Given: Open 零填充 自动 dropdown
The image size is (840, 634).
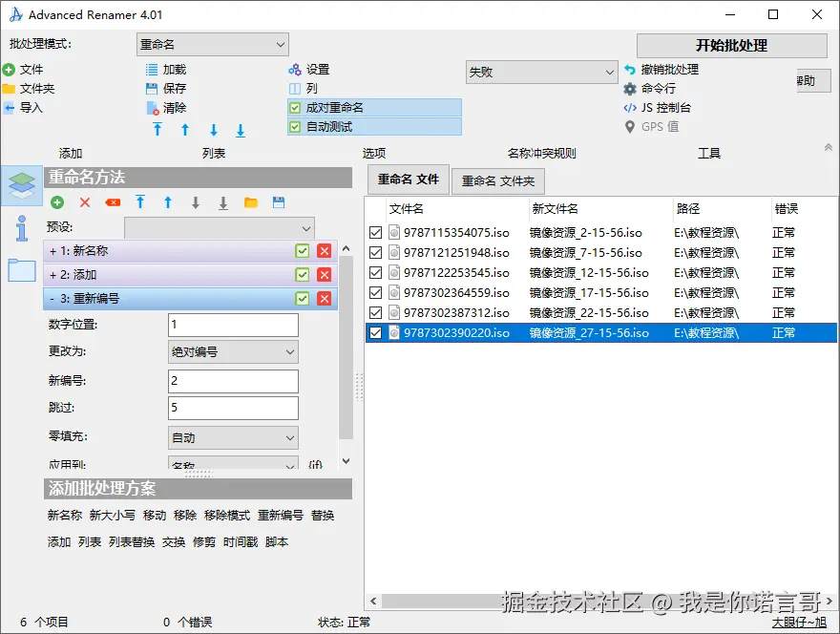Looking at the screenshot, I should coord(233,438).
